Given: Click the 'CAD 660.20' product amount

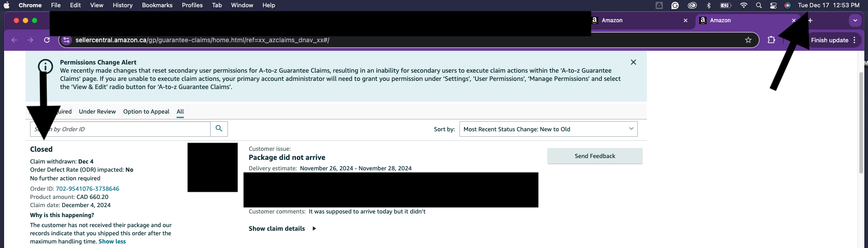Looking at the screenshot, I should (92, 197).
